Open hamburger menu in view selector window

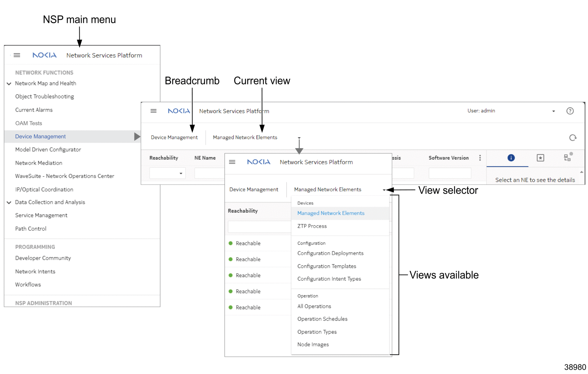tap(232, 162)
